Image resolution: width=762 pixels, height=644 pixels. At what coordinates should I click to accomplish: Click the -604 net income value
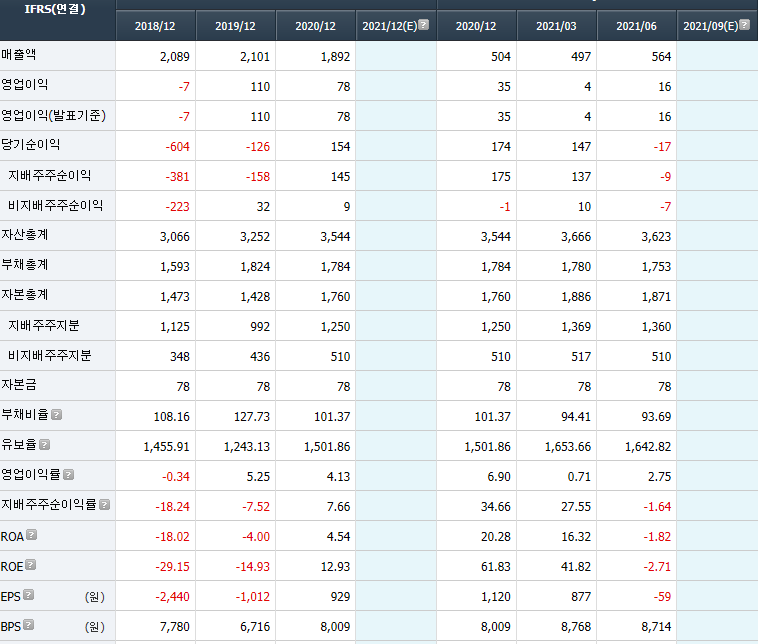pyautogui.click(x=177, y=147)
